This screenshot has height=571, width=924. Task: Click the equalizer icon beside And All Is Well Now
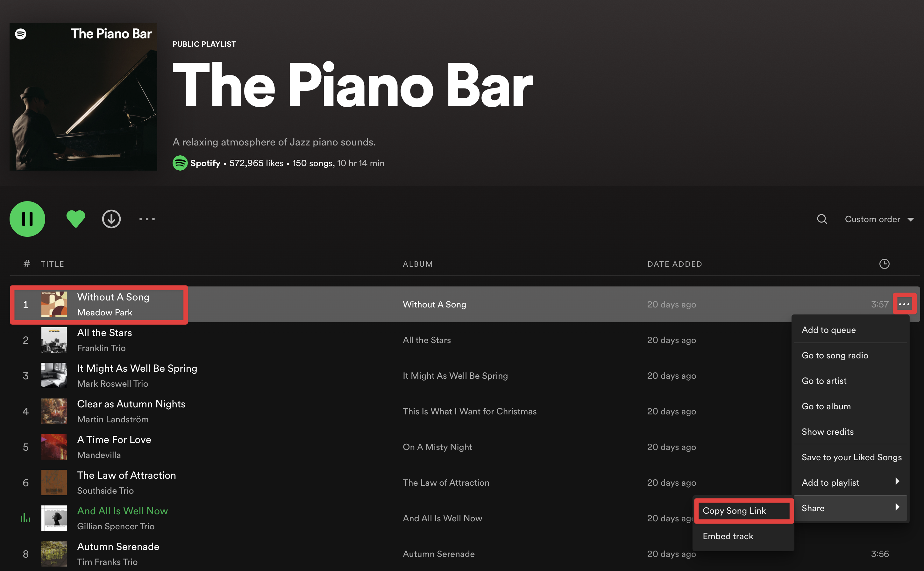tap(25, 518)
